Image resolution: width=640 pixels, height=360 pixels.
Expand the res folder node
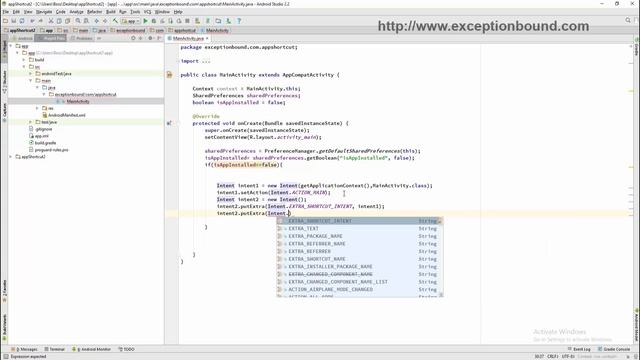37,108
